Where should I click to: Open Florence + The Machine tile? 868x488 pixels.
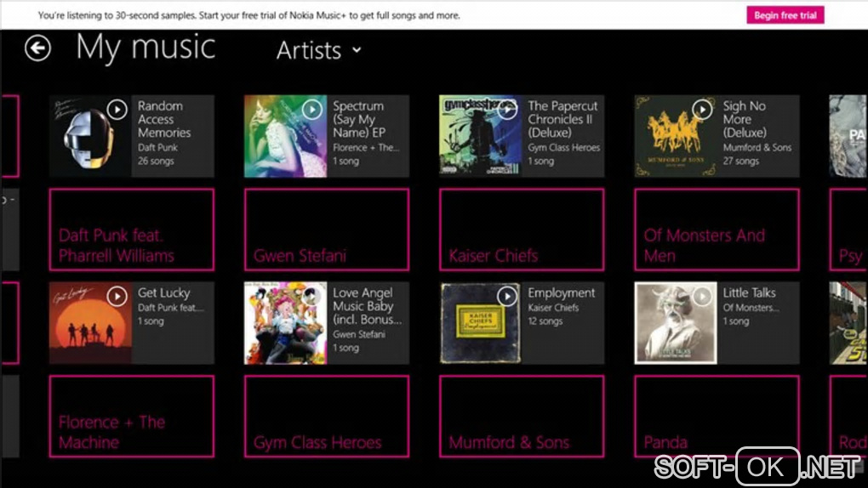point(132,417)
